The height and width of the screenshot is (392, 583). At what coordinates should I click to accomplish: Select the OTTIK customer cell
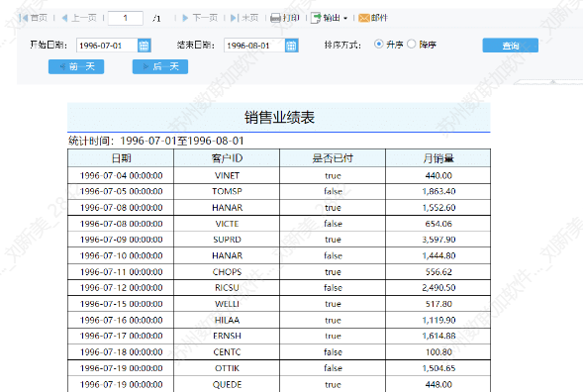point(227,368)
